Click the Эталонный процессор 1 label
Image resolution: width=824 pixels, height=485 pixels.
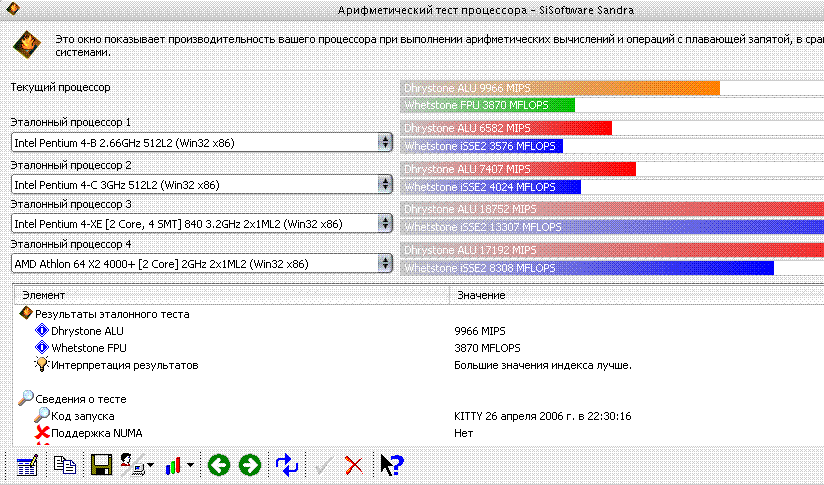(x=70, y=122)
